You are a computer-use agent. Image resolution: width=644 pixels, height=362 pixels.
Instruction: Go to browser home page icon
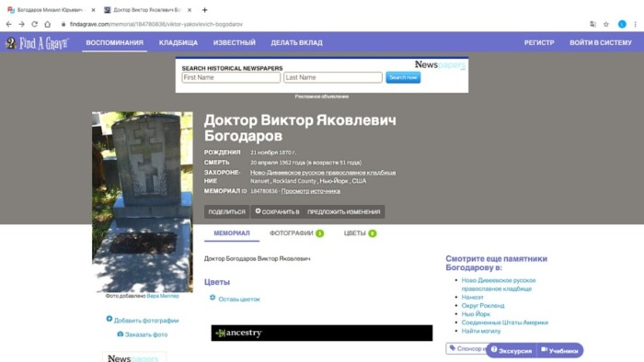coord(48,24)
